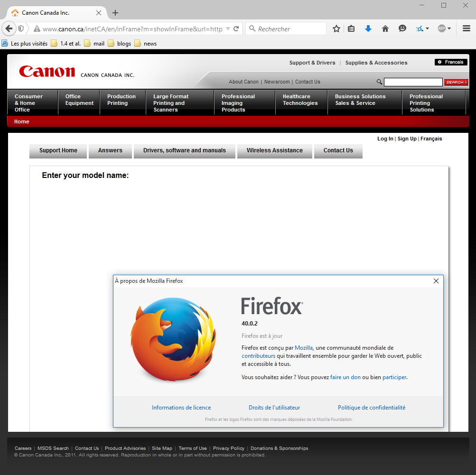Open the 1.4 et al. bookmark folder
This screenshot has width=476, height=475.
pos(66,43)
